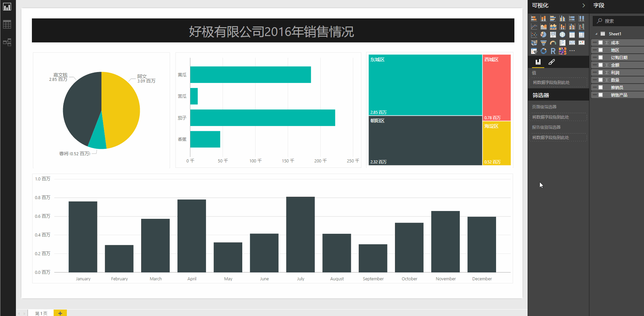Select the matrix visual icon
The height and width of the screenshot is (316, 644).
coord(581,35)
